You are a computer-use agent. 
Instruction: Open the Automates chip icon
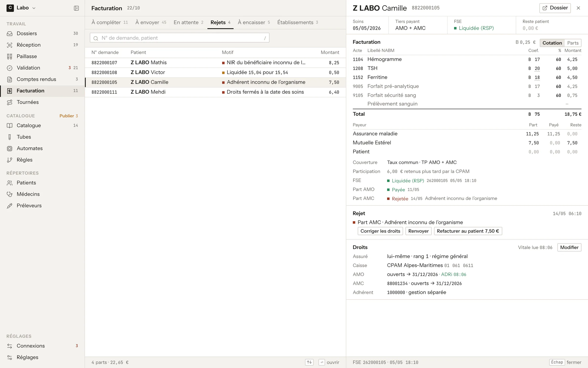(x=10, y=148)
